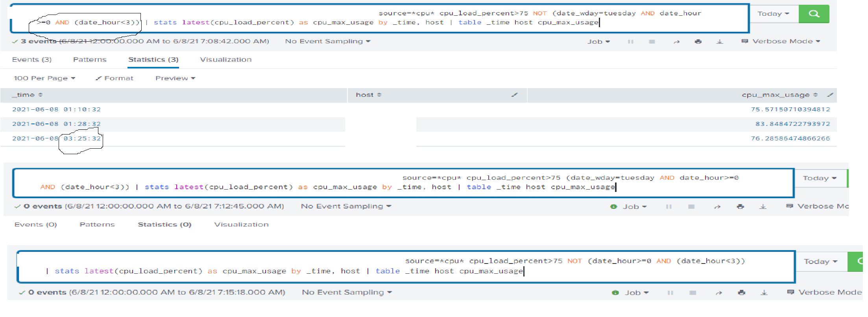Image resolution: width=868 pixels, height=317 pixels.
Task: Print results from the top search panel
Action: 698,42
